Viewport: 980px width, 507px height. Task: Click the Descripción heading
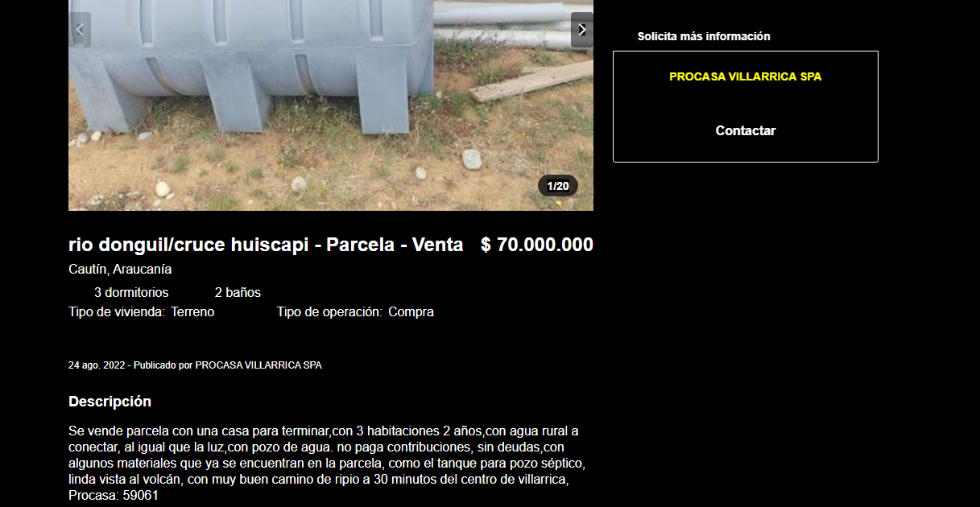pyautogui.click(x=110, y=402)
